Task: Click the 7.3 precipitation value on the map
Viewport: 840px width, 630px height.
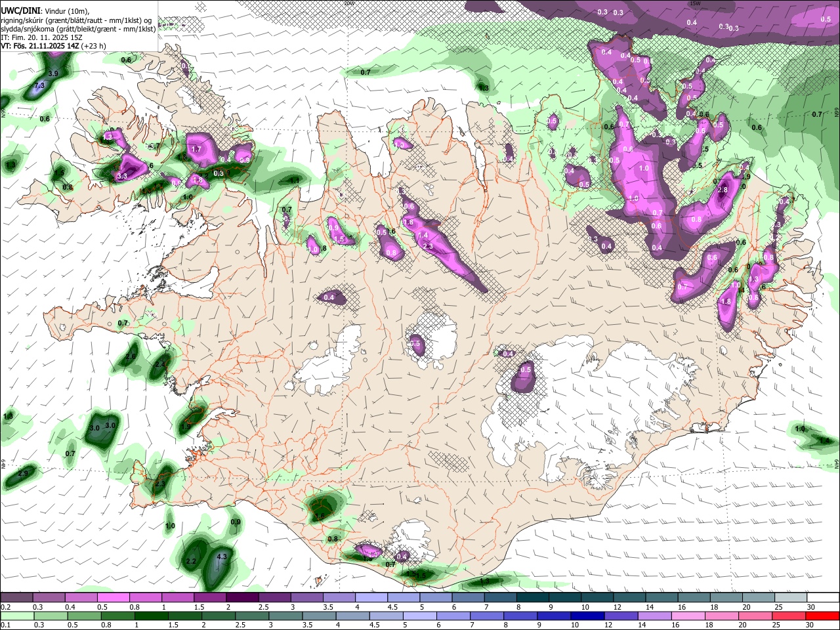Action: (x=39, y=85)
